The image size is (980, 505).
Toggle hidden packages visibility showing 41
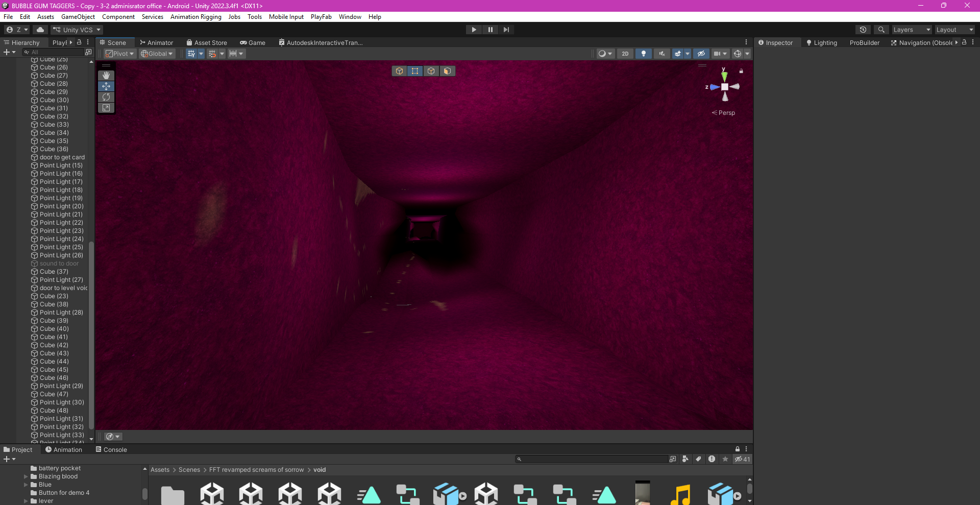[x=742, y=459]
